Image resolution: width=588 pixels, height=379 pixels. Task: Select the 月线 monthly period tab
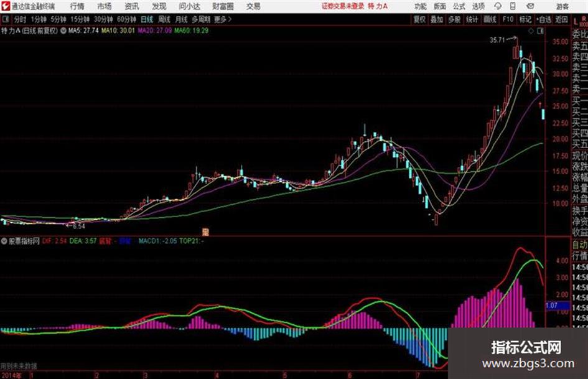[x=182, y=19]
